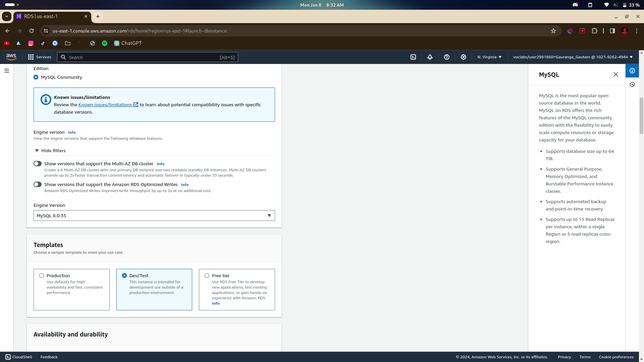Open the Known issues/limitations link
Viewport: 644px width, 362px height.
click(105, 105)
